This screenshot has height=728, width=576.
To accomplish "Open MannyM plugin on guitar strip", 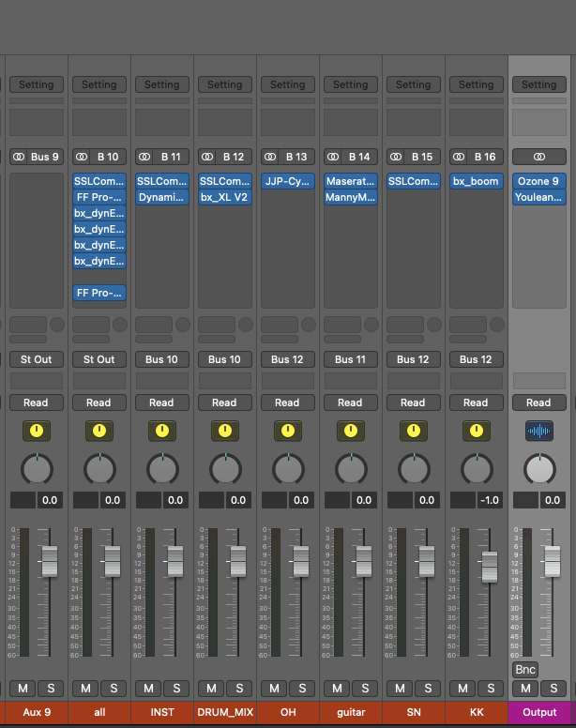I will point(351,197).
